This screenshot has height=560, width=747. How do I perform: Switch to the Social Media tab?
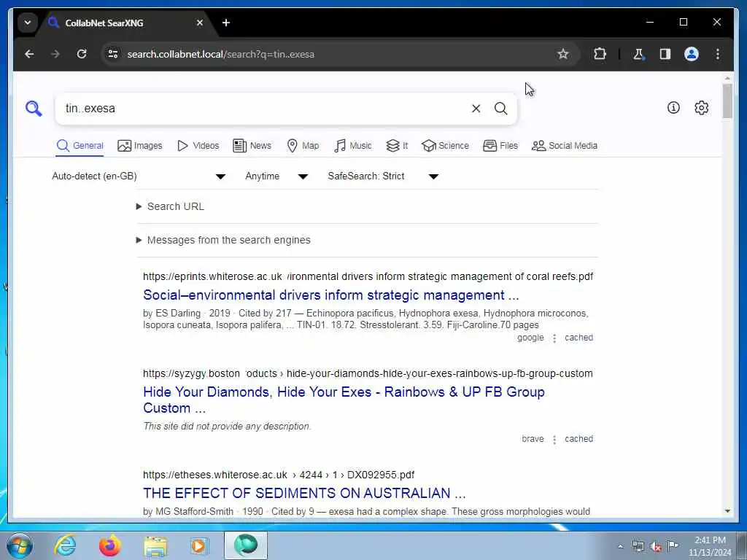click(565, 146)
